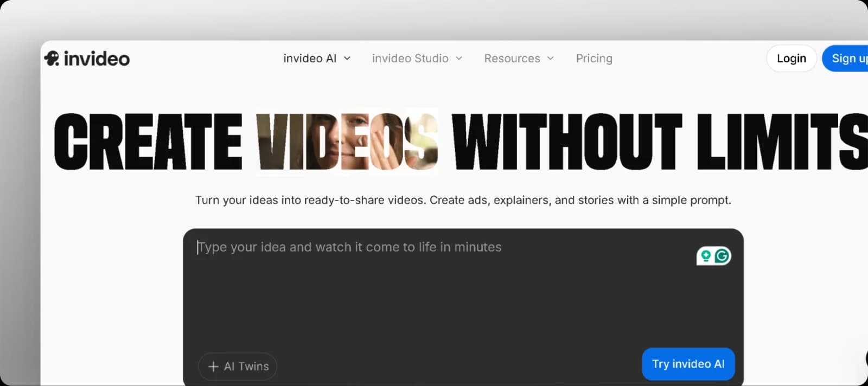Click the Login button
The width and height of the screenshot is (868, 386).
(x=792, y=59)
